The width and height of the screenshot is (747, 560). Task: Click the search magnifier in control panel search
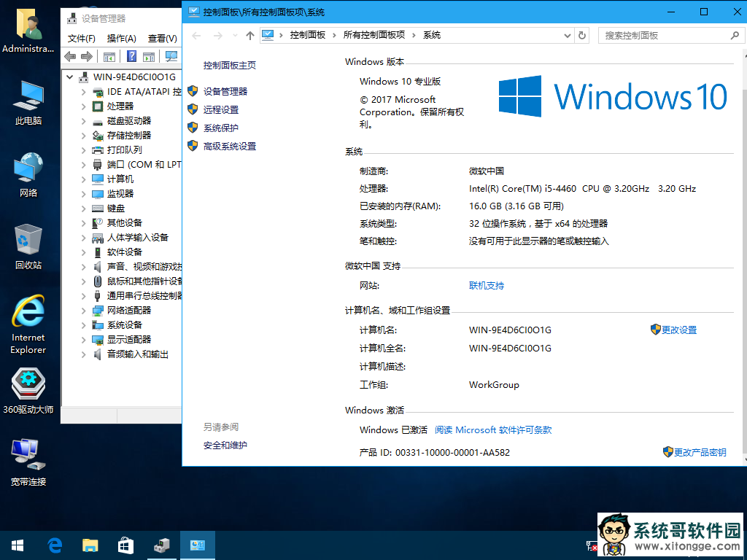tap(735, 35)
